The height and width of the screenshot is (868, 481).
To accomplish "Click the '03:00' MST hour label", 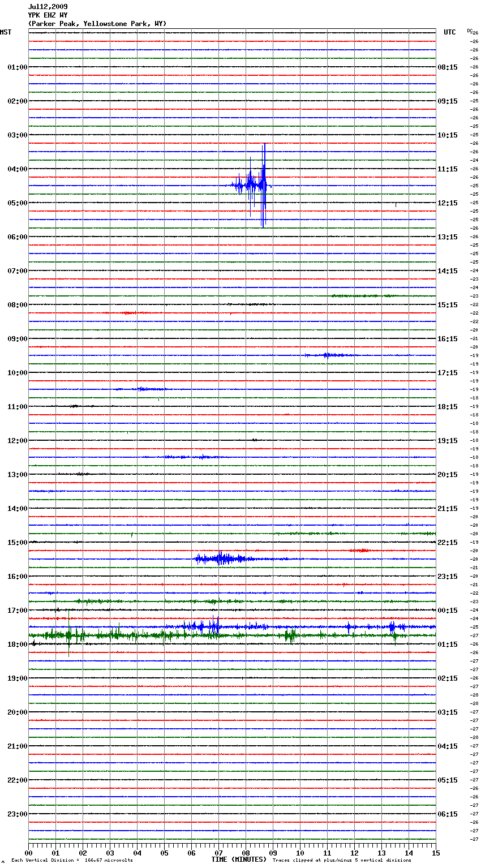I will click(18, 135).
